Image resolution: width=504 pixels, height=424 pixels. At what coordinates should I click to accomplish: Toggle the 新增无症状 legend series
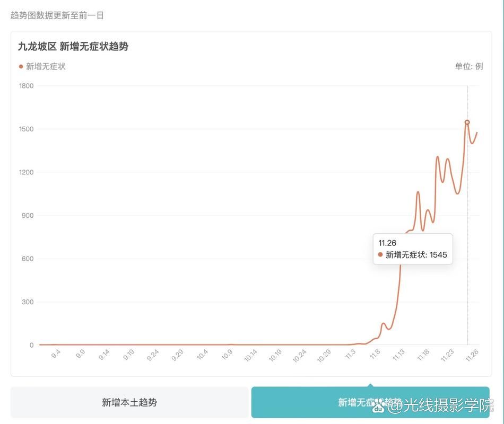coord(42,66)
